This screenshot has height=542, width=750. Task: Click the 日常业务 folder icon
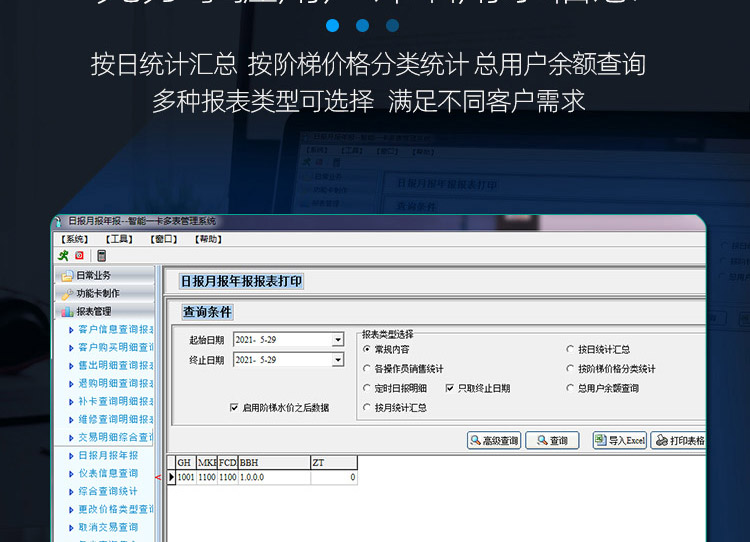tap(67, 276)
